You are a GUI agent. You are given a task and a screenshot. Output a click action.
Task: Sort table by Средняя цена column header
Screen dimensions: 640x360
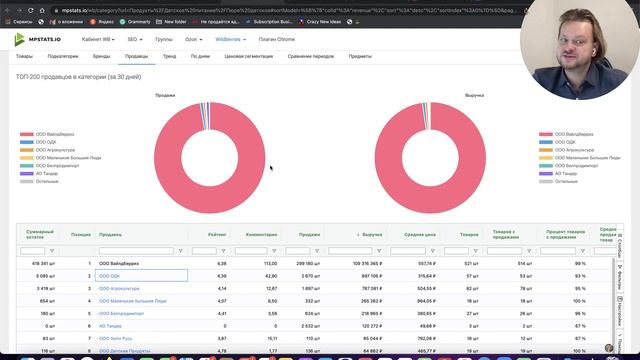(420, 235)
